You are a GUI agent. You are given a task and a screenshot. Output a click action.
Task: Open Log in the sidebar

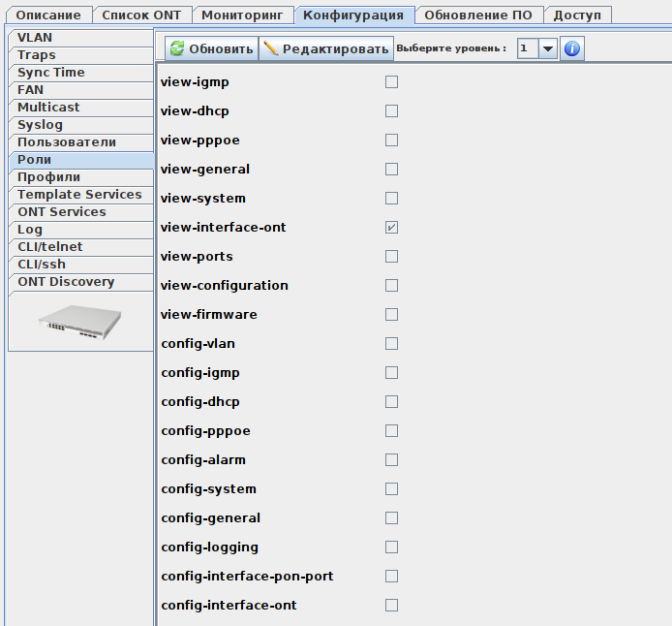pyautogui.click(x=80, y=230)
